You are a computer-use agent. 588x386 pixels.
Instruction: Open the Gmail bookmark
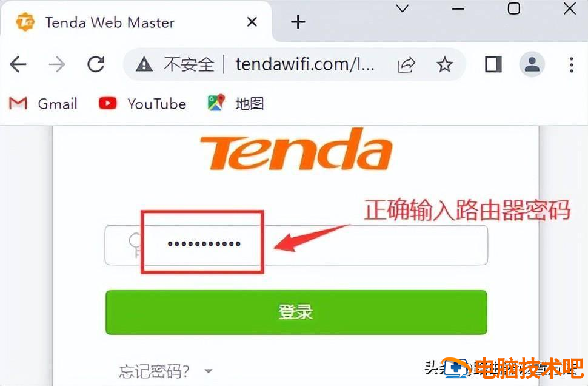[x=43, y=104]
